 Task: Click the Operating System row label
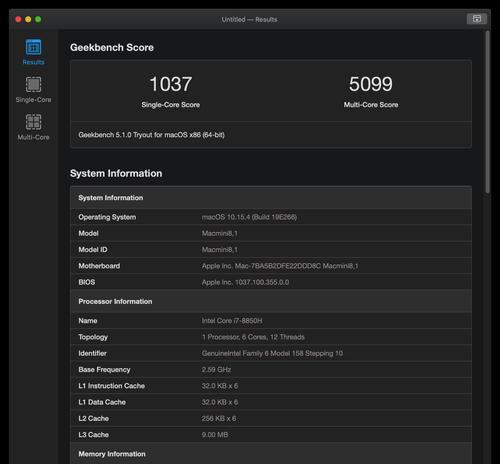coord(107,217)
